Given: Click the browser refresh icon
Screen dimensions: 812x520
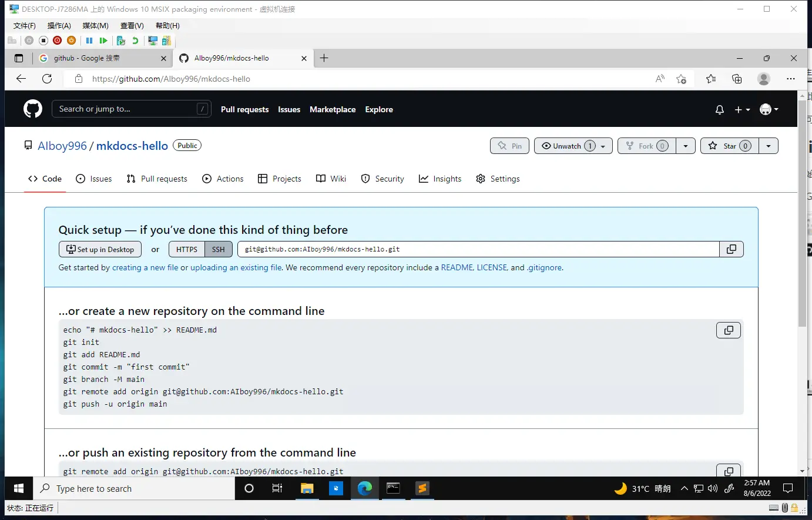Looking at the screenshot, I should pyautogui.click(x=47, y=79).
